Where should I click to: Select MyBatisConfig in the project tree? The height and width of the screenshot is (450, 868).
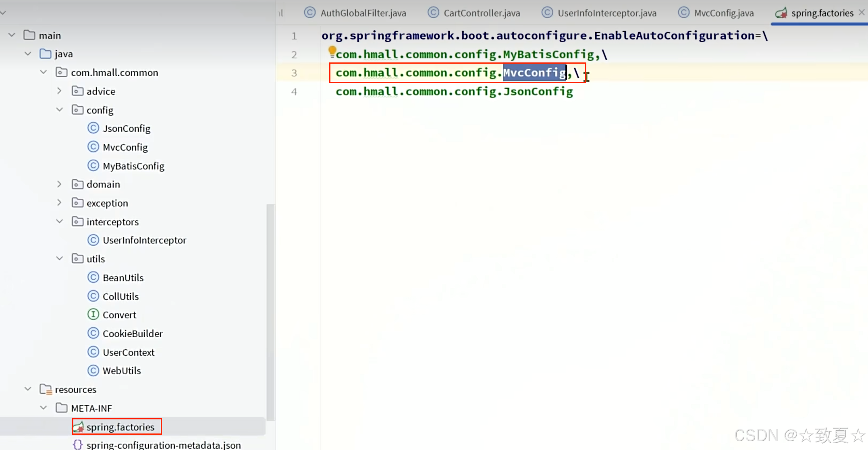tap(133, 166)
